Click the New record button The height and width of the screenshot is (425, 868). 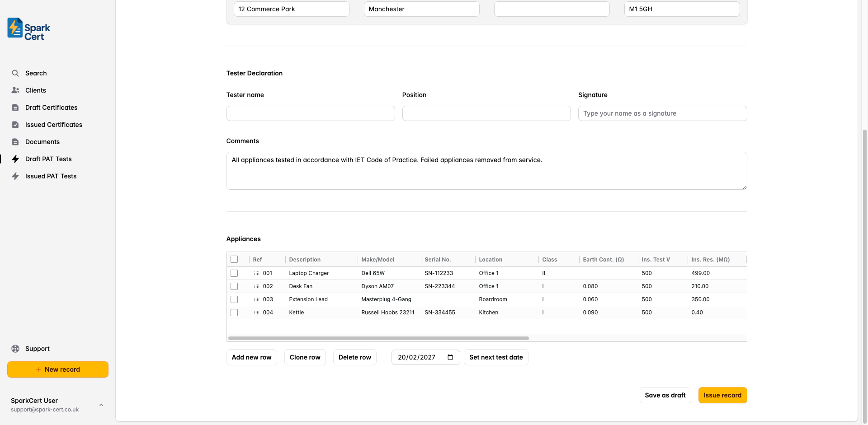coord(57,369)
